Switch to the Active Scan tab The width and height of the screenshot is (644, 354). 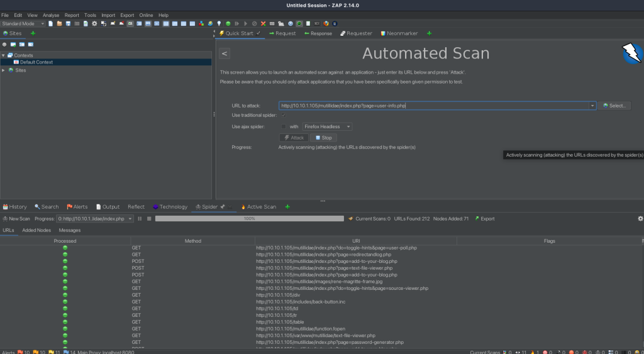[258, 207]
